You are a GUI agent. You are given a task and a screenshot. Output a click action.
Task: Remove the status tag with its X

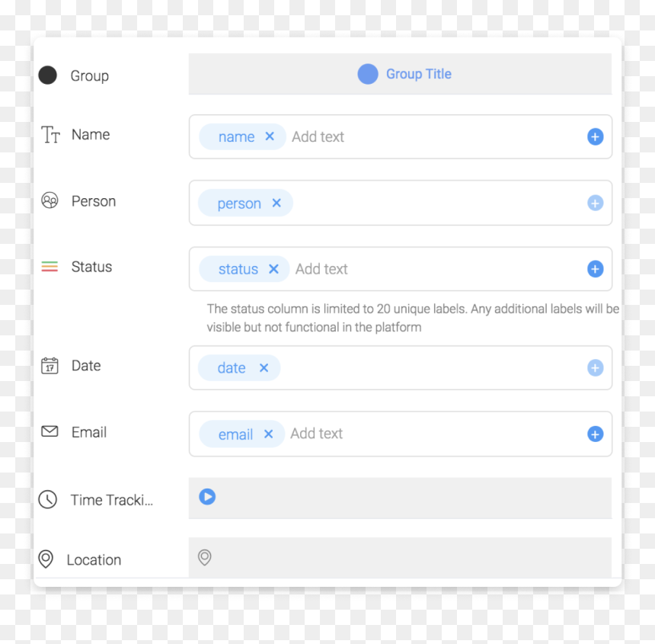pos(273,269)
